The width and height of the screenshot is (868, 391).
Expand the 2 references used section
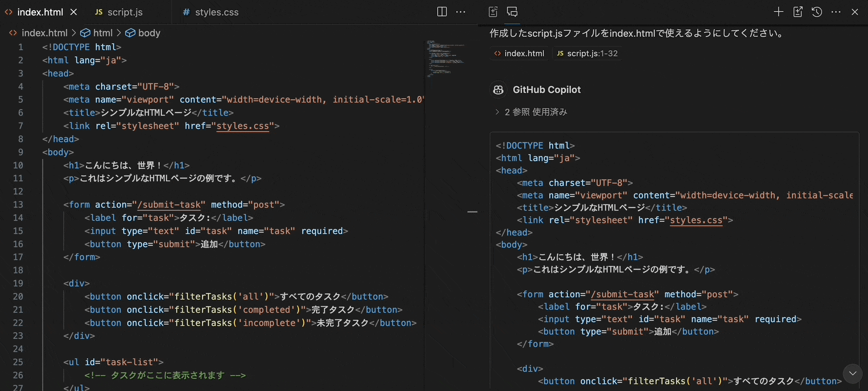pos(531,112)
